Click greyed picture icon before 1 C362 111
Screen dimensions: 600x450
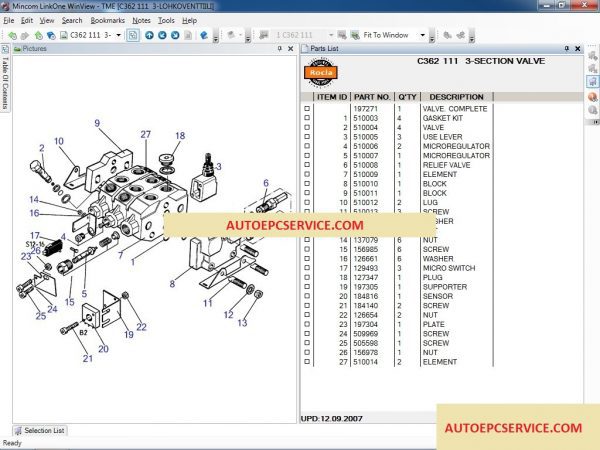pos(264,35)
